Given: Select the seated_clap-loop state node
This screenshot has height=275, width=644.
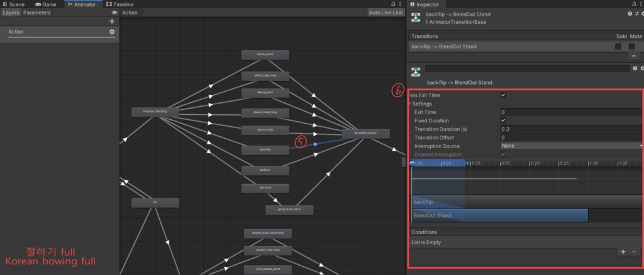Looking at the screenshot, I should coord(268,251).
